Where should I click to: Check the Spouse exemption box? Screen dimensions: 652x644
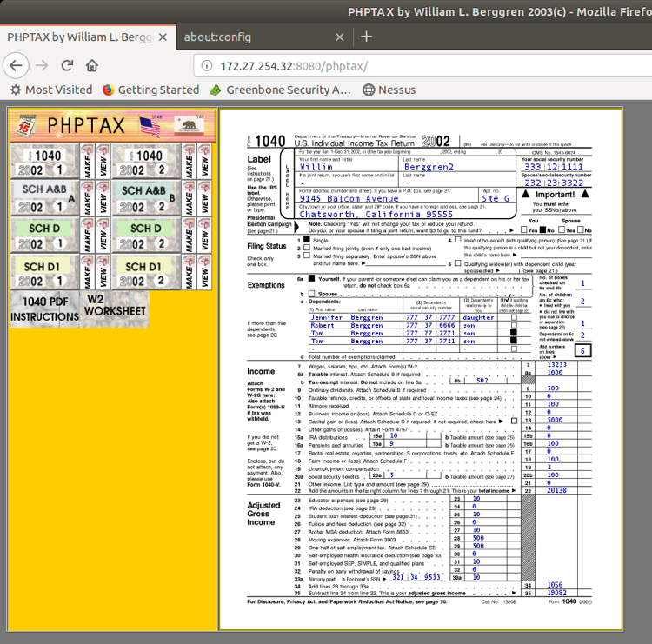coord(311,294)
